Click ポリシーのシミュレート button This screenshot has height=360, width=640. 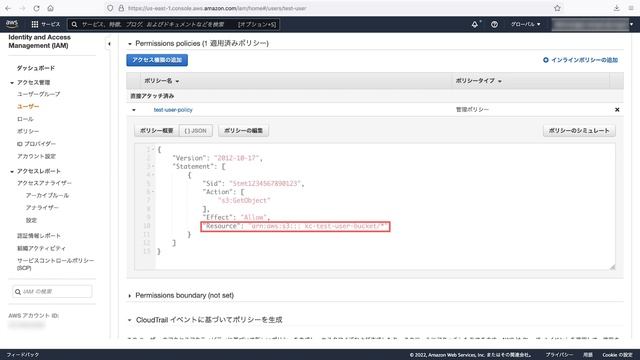pos(579,131)
